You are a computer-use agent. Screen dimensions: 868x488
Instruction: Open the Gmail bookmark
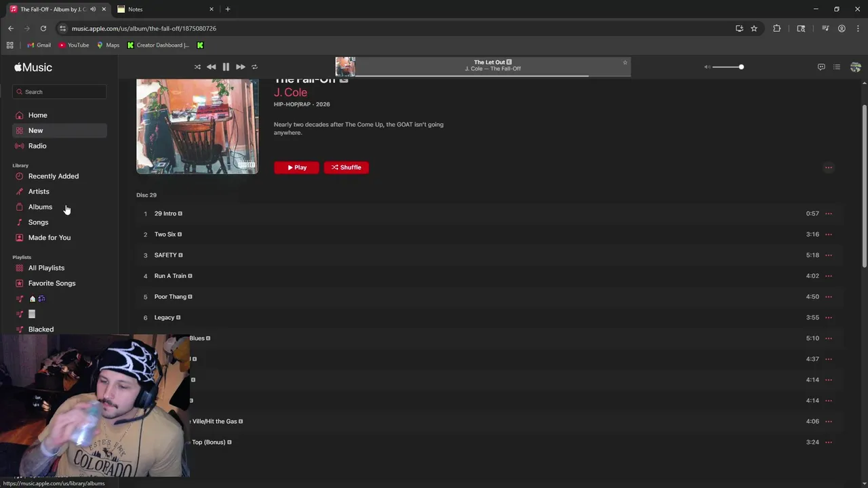click(39, 45)
